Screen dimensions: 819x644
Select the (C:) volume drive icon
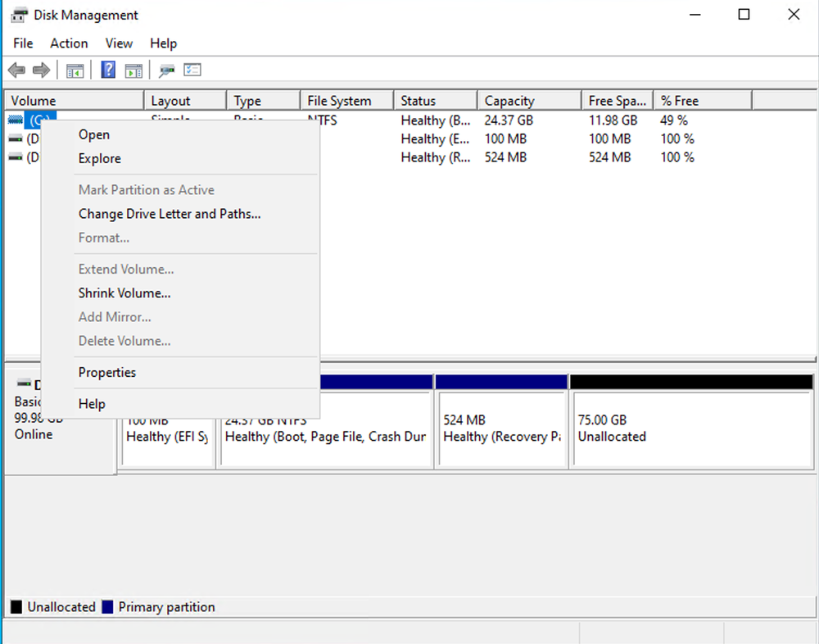point(16,120)
